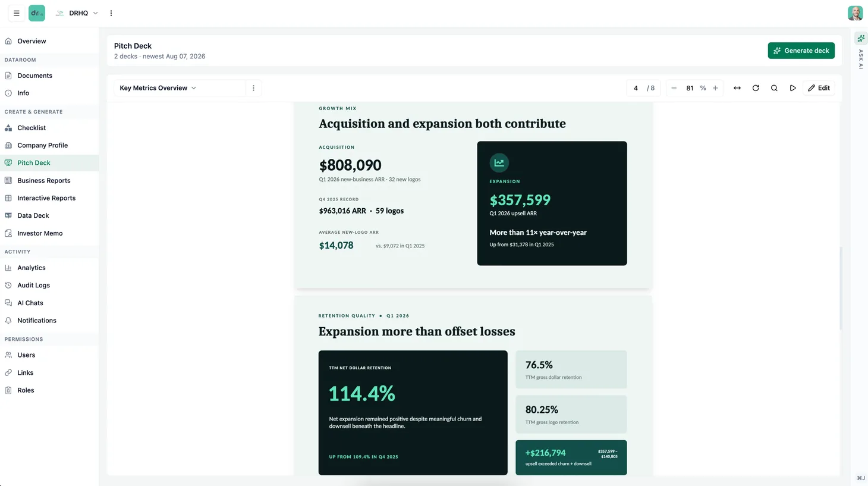The image size is (868, 486).
Task: Click the DRHQ green logo icon
Action: coord(37,13)
